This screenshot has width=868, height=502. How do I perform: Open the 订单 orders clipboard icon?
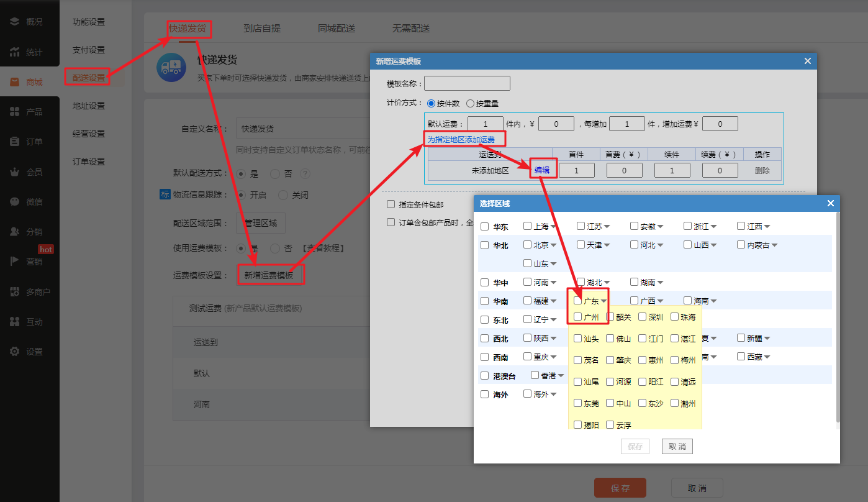[14, 142]
